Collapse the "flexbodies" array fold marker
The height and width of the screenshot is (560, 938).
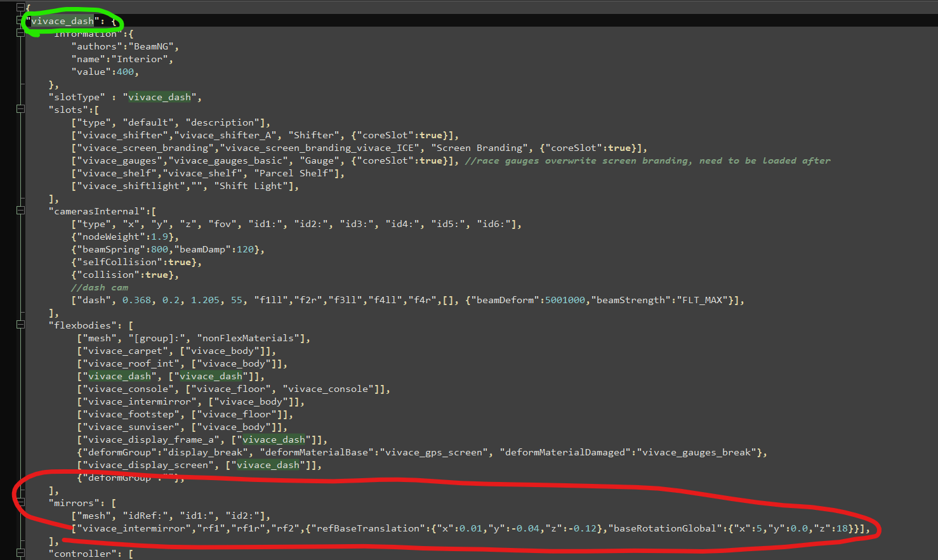[x=20, y=325]
